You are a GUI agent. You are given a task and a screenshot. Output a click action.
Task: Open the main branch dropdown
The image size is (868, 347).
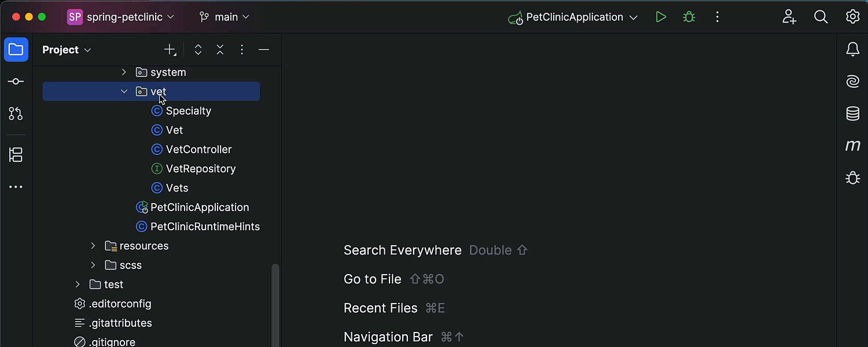pos(224,17)
